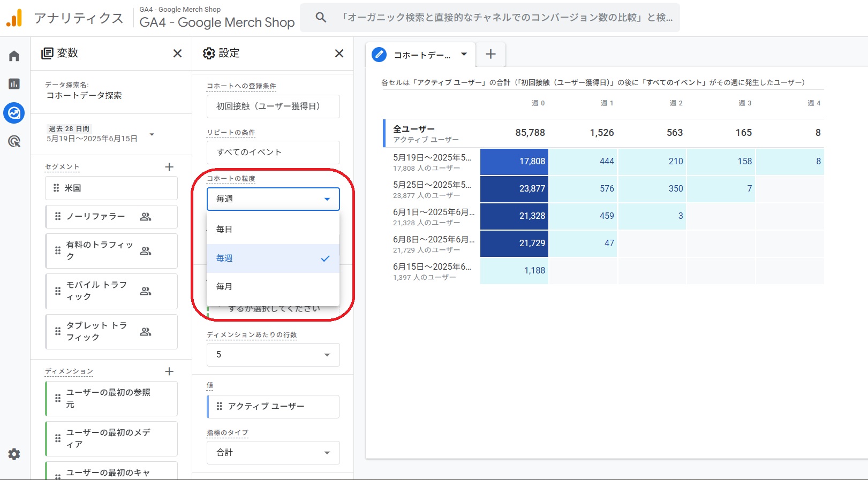Viewport: 868px width, 480px height.
Task: Click total value 85,788
Action: click(530, 133)
